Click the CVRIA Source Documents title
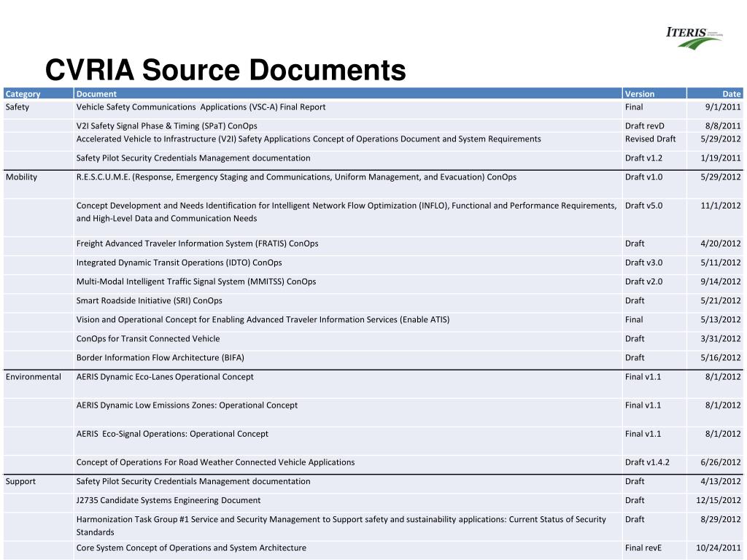 [x=225, y=70]
